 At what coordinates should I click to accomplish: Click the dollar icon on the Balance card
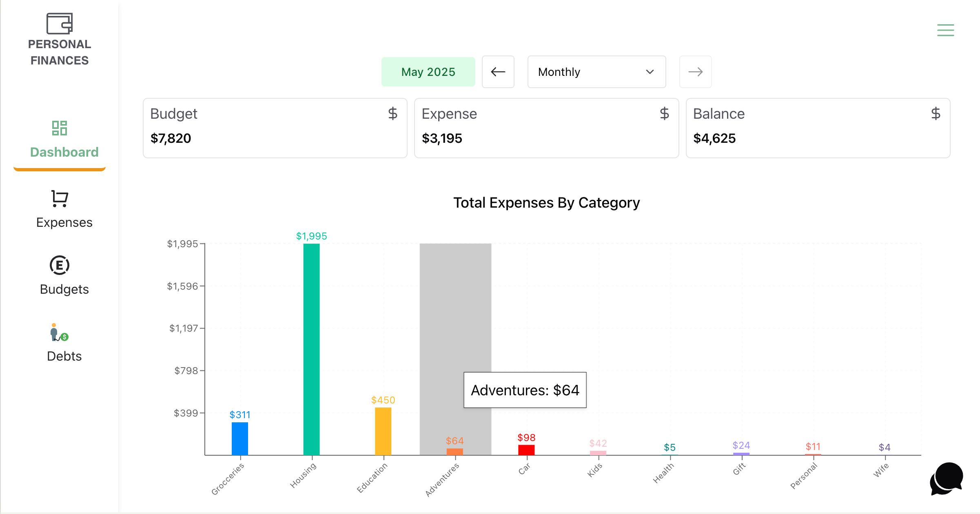pyautogui.click(x=936, y=114)
